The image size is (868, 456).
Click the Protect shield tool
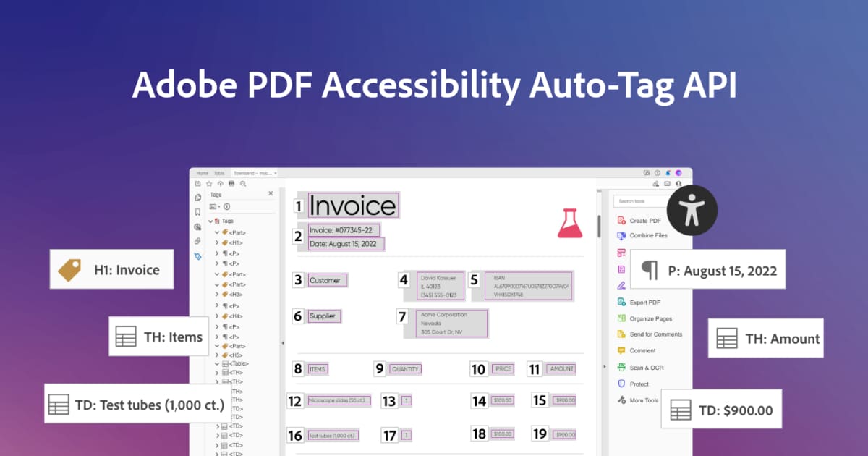(x=621, y=384)
